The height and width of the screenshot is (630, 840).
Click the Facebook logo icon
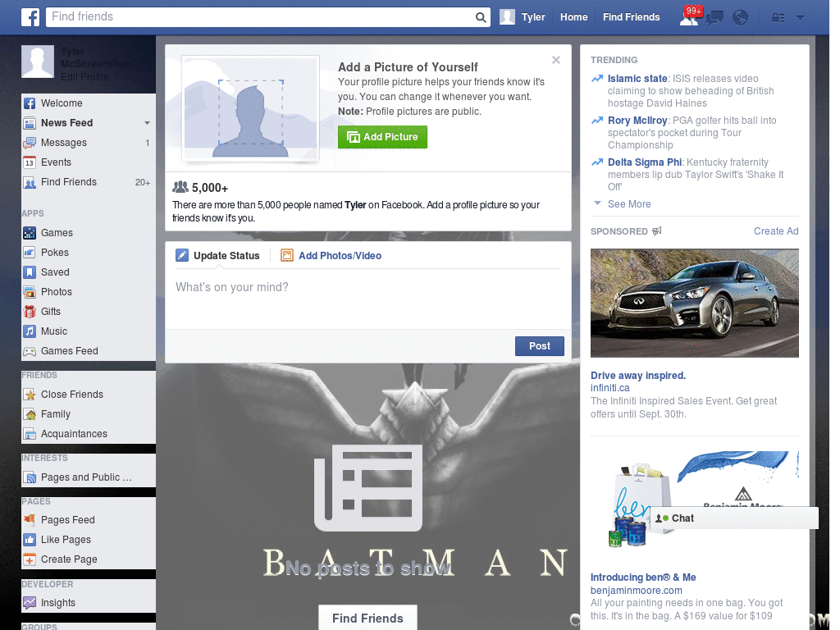coord(30,17)
